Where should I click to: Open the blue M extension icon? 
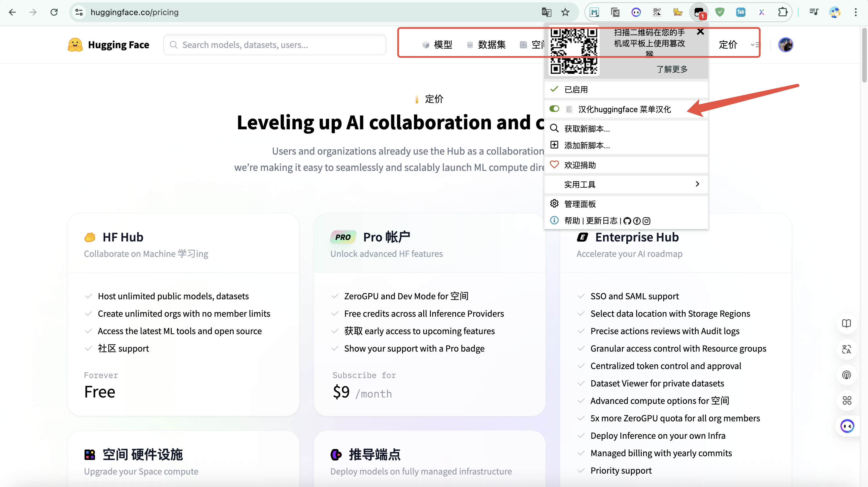[594, 12]
